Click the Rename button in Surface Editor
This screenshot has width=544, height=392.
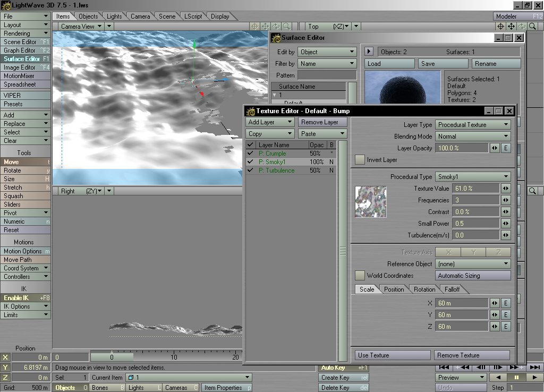point(496,64)
